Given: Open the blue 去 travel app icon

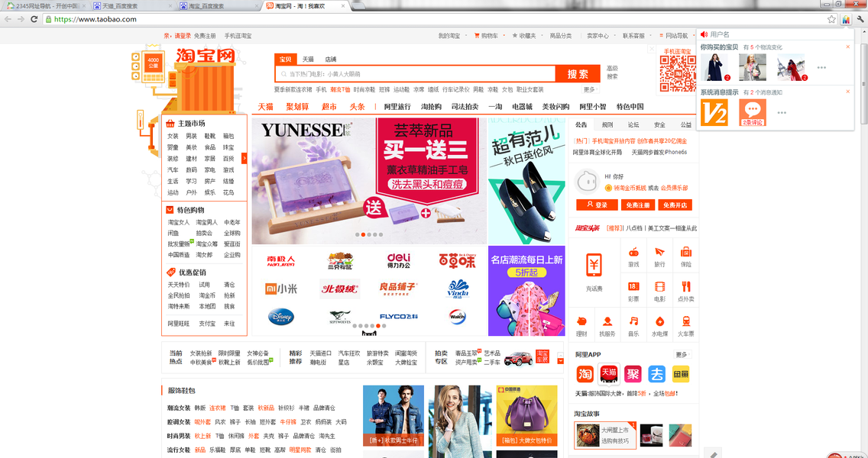Looking at the screenshot, I should pyautogui.click(x=656, y=374).
